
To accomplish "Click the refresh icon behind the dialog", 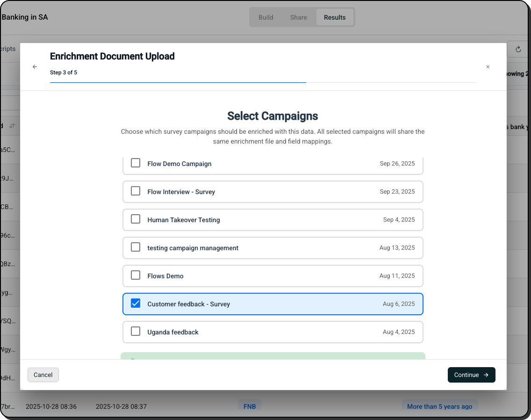I will 518,49.
